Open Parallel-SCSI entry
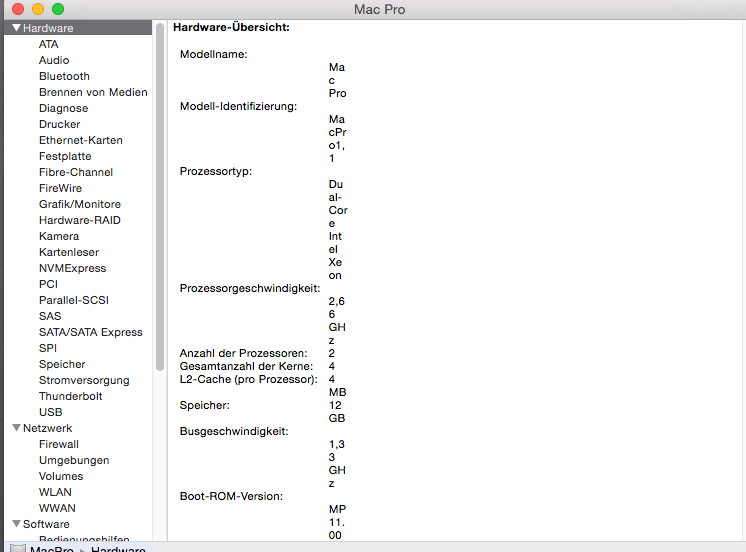The width and height of the screenshot is (746, 552). pyautogui.click(x=74, y=300)
